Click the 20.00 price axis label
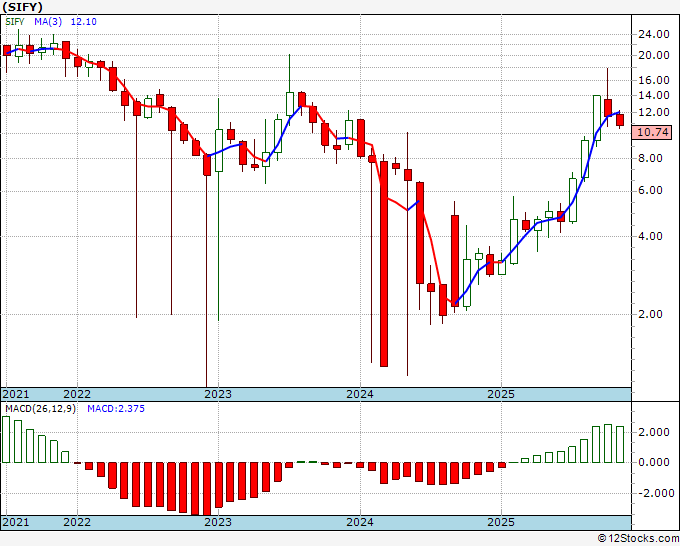Screen dimensions: 680x546 (x=653, y=55)
